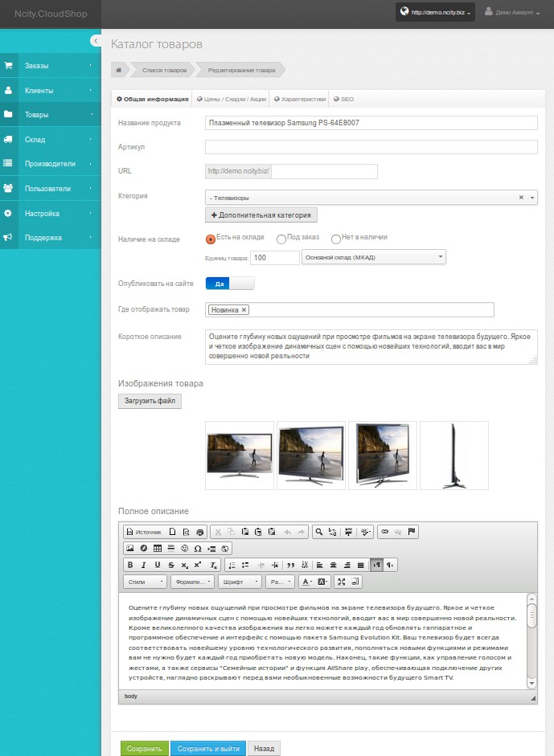Screen dimensions: 554x756
Task: Click the editor vertical scrollbar
Action: click(531, 641)
